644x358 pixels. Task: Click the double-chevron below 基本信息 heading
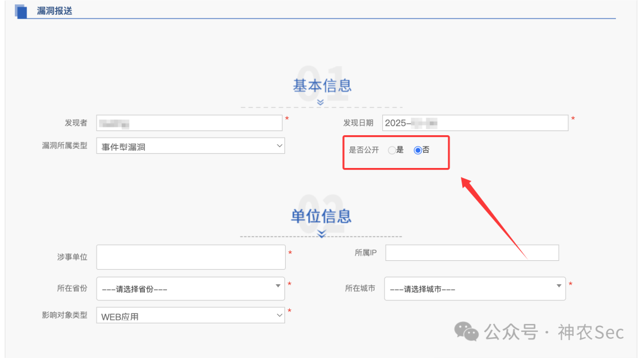click(x=321, y=101)
